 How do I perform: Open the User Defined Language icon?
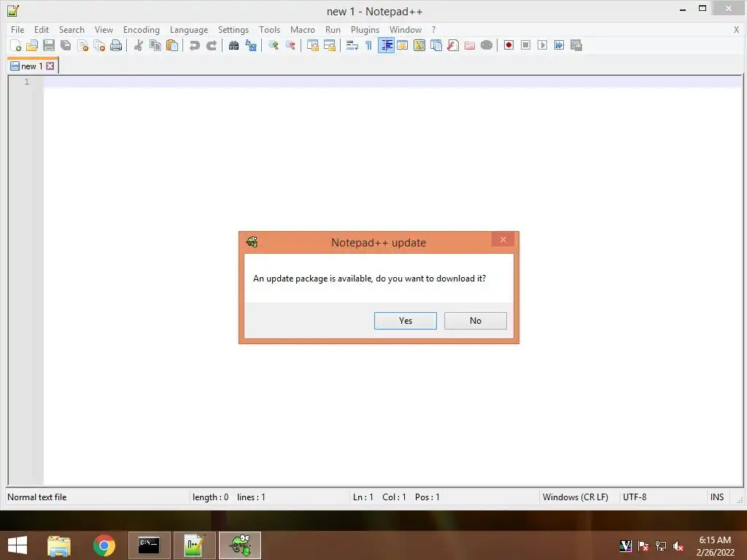click(x=403, y=45)
